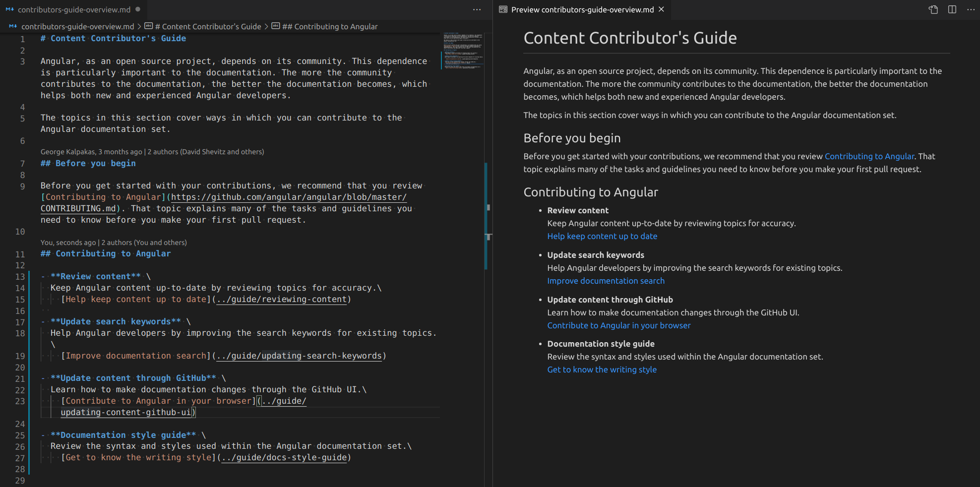Click the editor minimap near the top
The image size is (980, 487).
pyautogui.click(x=464, y=50)
